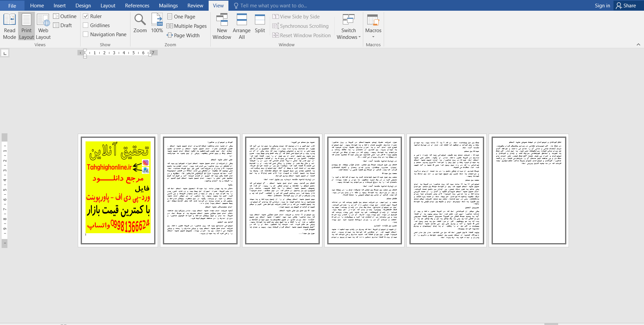Expand the Switch Windows dropdown
This screenshot has width=644, height=325.
(x=349, y=26)
